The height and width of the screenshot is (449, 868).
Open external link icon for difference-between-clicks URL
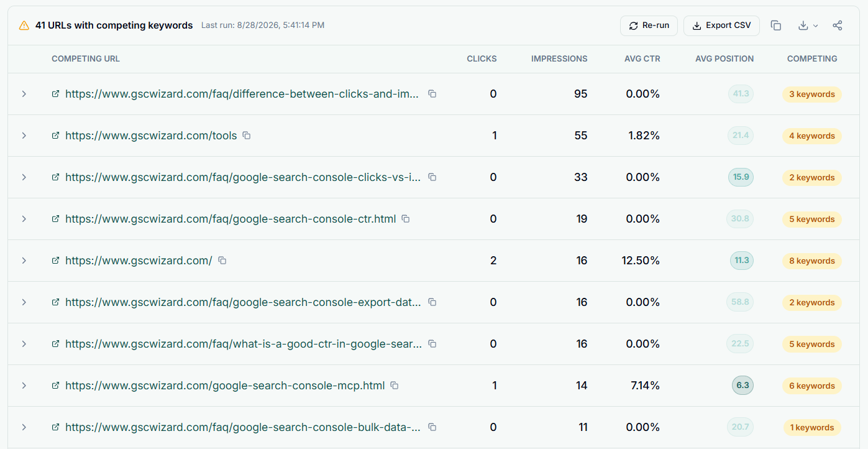[x=55, y=94]
